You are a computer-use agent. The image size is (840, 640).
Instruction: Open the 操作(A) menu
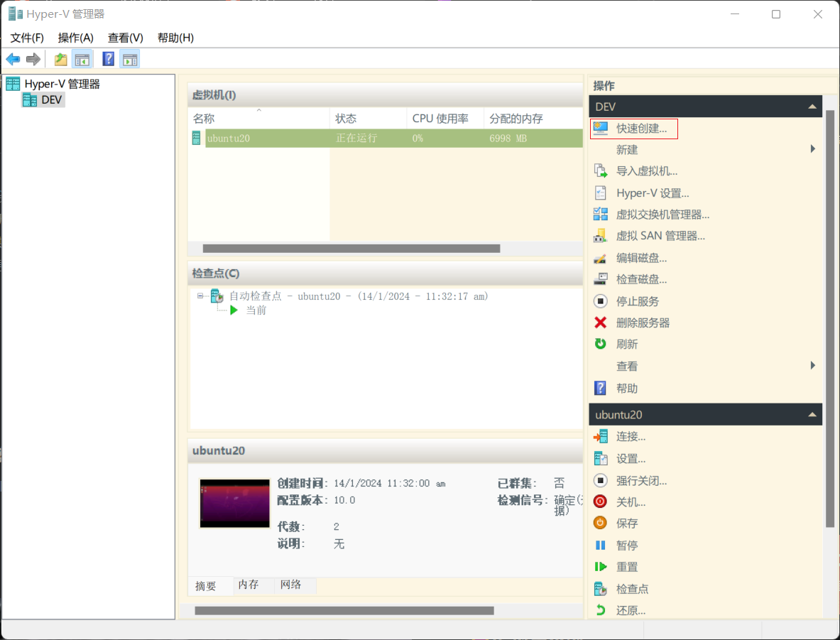coord(75,38)
